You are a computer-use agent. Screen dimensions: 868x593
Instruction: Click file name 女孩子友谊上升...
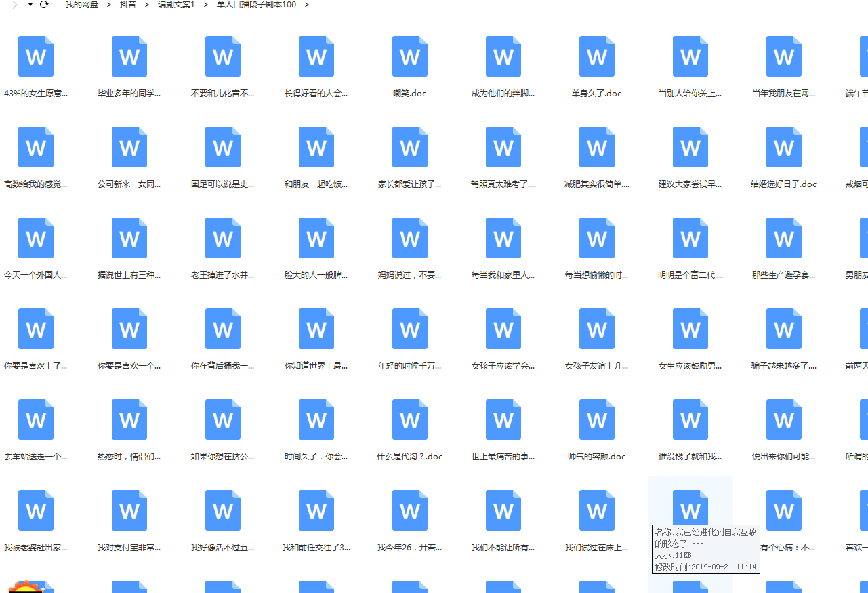coord(597,366)
